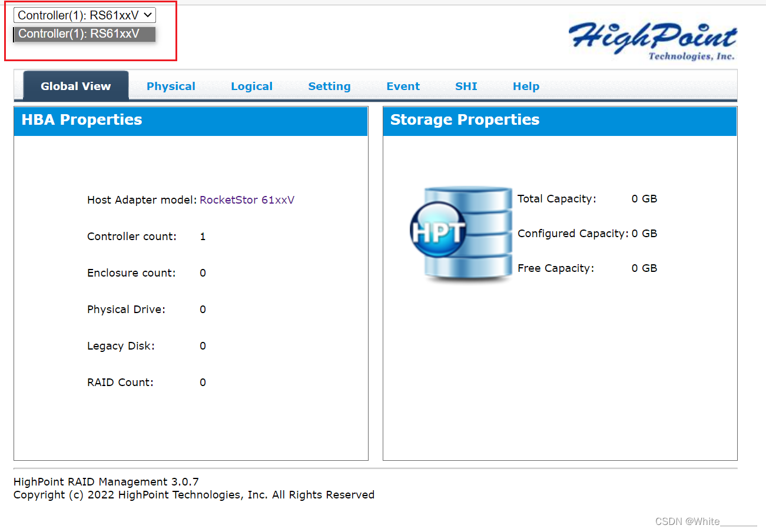The height and width of the screenshot is (532, 766).
Task: Click the HBA Properties header
Action: pyautogui.click(x=191, y=121)
